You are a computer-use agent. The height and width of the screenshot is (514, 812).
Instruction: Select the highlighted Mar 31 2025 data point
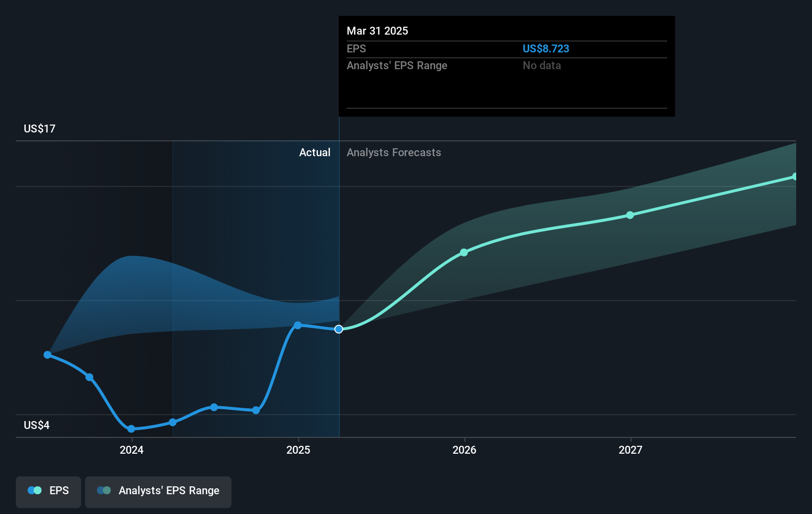(339, 329)
